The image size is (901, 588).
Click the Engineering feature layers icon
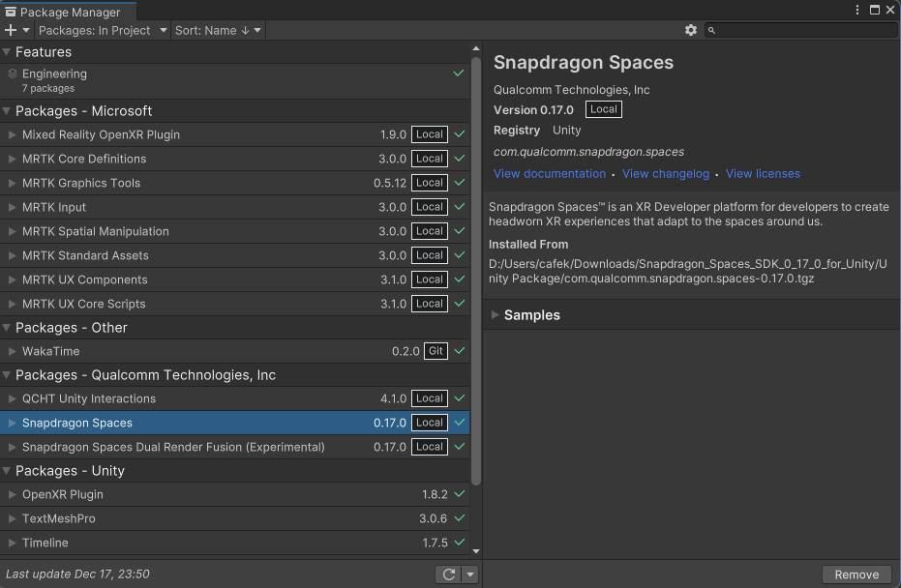(x=12, y=73)
